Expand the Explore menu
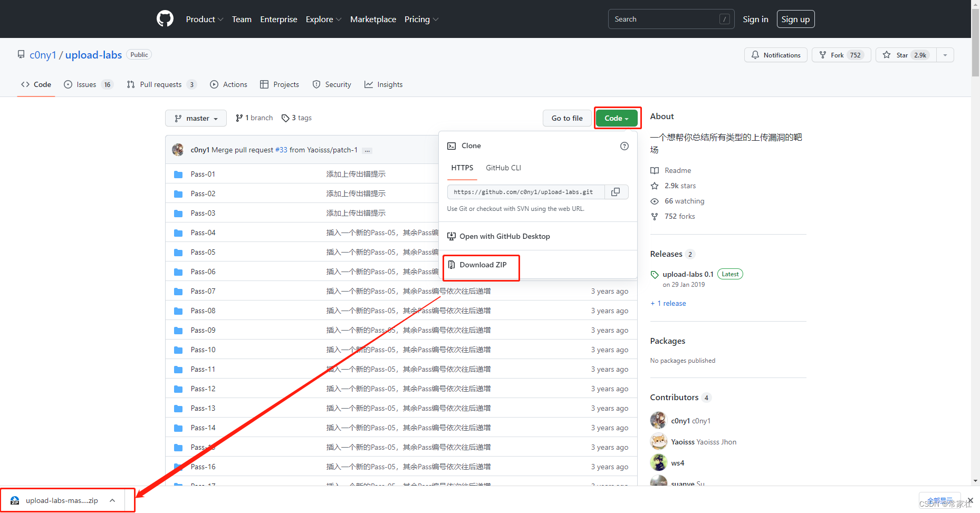 323,19
